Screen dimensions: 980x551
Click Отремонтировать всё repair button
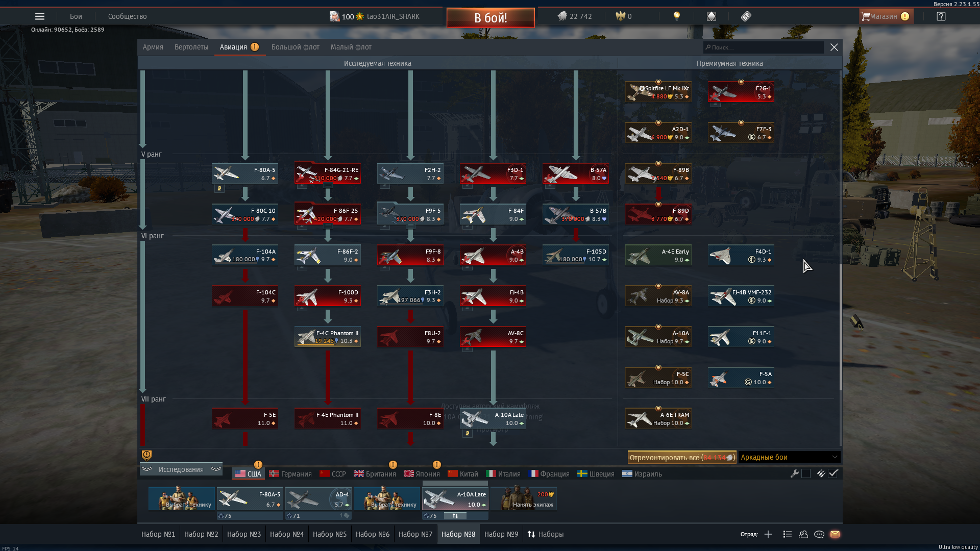point(681,457)
